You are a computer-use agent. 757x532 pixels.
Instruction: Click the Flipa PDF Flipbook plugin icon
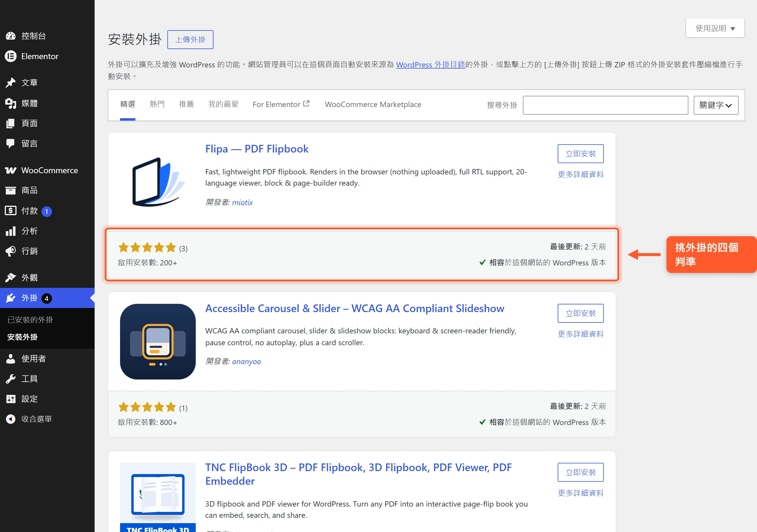coord(158,182)
